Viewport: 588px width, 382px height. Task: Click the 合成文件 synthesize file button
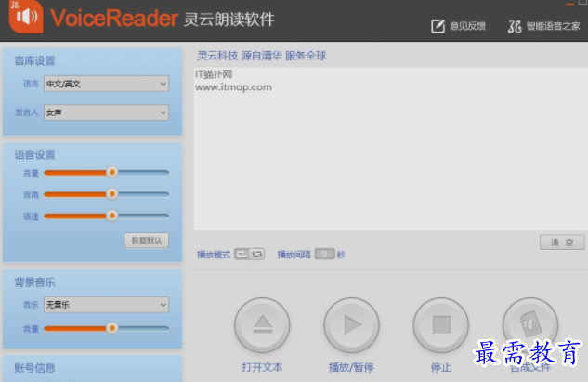pos(530,325)
